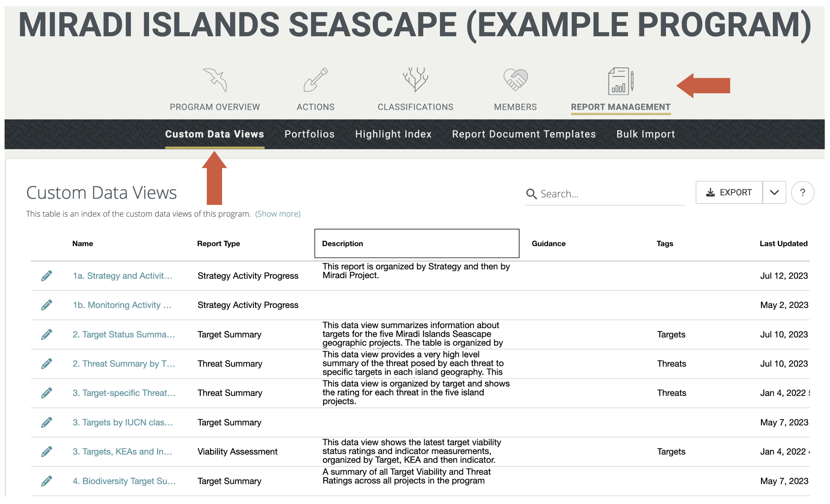Open the Highlight Index tab
Viewport: 830px width, 504px height.
click(x=393, y=134)
